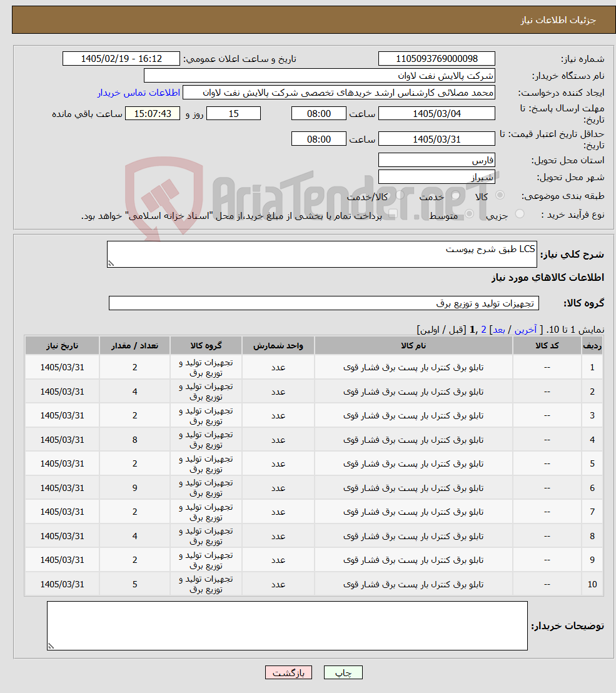The image size is (616, 693).
Task: Click the goods group field تجهیزات تولید
Action: click(323, 303)
